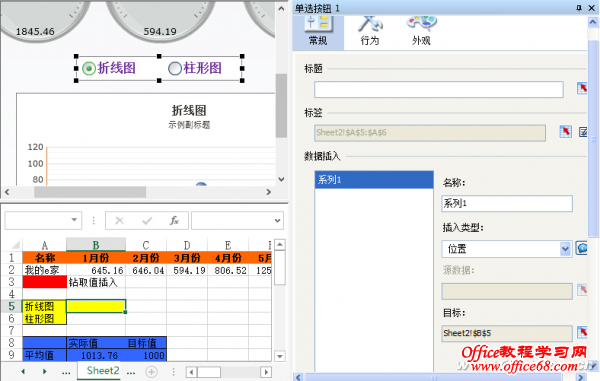
Task: Click the help icon next to 插入类型
Action: [x=581, y=248]
